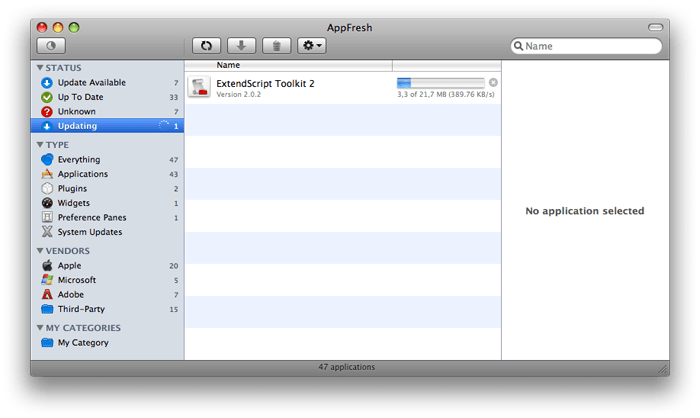Click the refresh toolbar button
The height and width of the screenshot is (418, 700).
206,46
